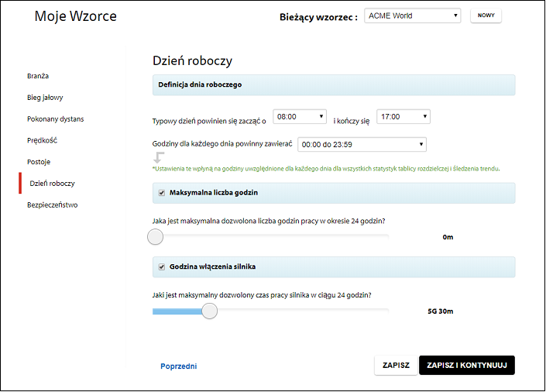The width and height of the screenshot is (546, 392).
Task: Follow the Poprzedni link
Action: [x=179, y=366]
